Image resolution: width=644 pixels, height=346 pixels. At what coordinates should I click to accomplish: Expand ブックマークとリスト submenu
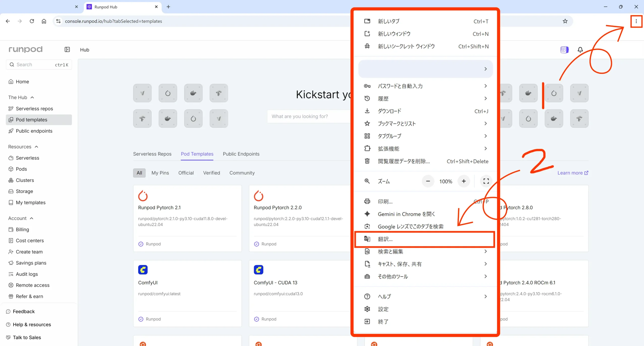[426, 123]
